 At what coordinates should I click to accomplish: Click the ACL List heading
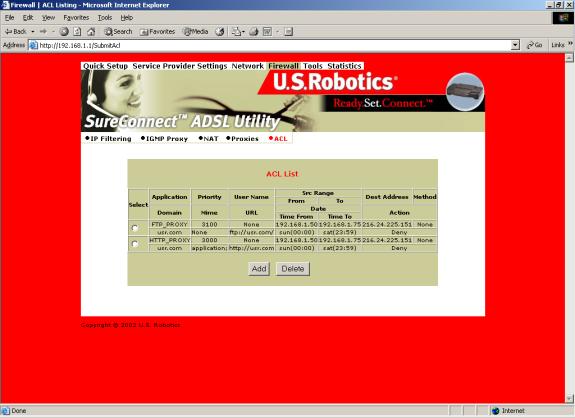coord(282,174)
